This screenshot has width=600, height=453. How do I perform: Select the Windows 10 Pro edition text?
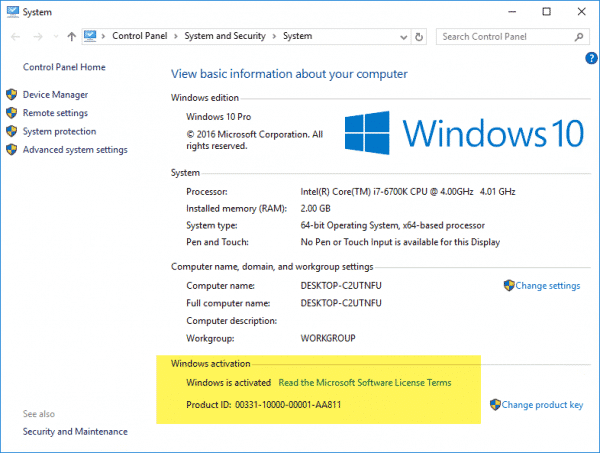[x=218, y=117]
